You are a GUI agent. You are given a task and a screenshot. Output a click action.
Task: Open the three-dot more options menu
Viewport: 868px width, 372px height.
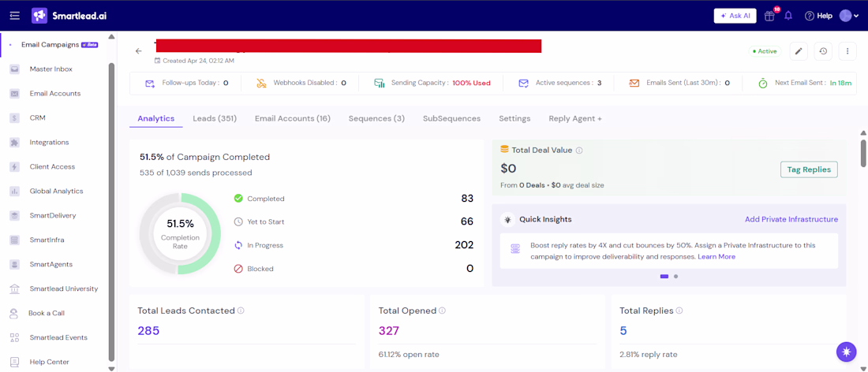click(x=847, y=51)
